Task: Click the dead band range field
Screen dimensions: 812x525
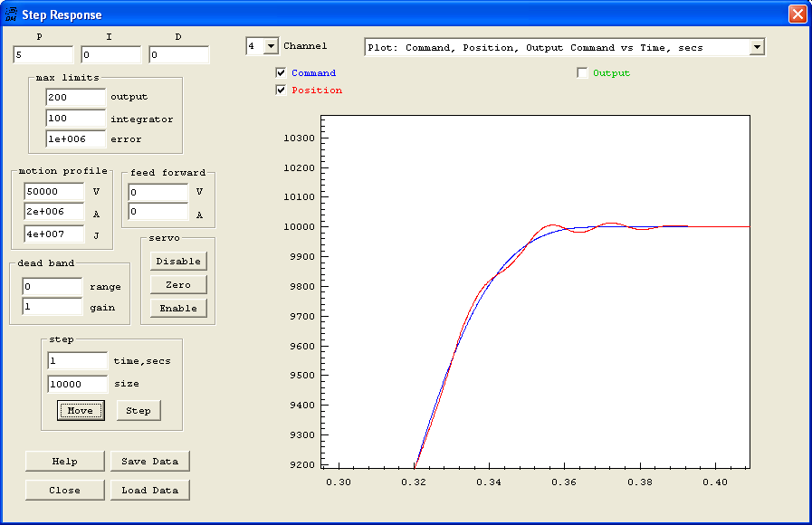Action: click(x=51, y=287)
